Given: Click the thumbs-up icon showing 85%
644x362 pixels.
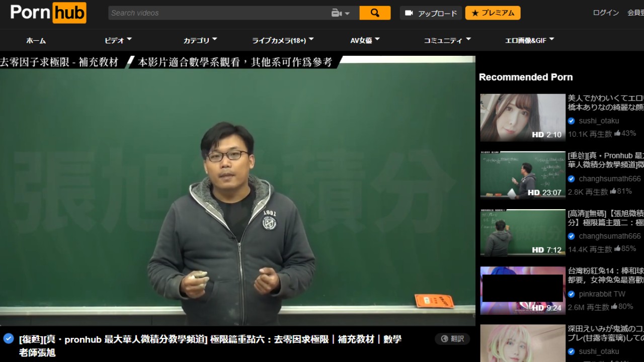Looking at the screenshot, I should click(617, 248).
